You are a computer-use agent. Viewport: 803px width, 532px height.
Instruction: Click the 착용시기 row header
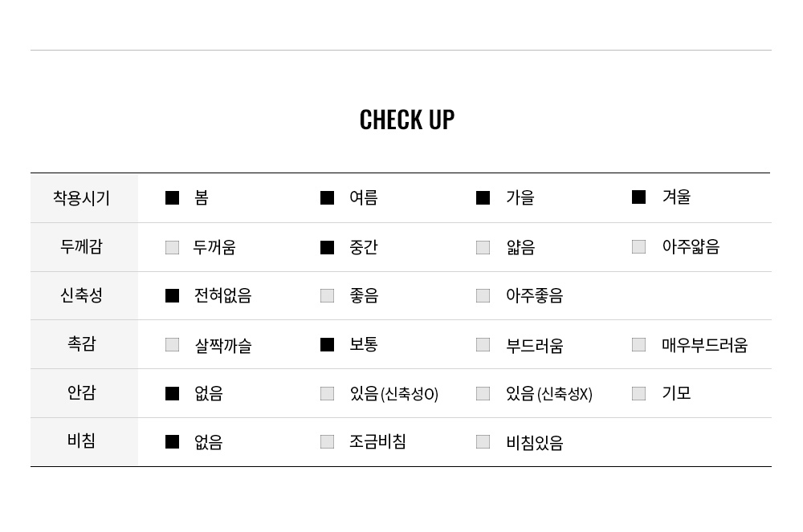tap(82, 198)
